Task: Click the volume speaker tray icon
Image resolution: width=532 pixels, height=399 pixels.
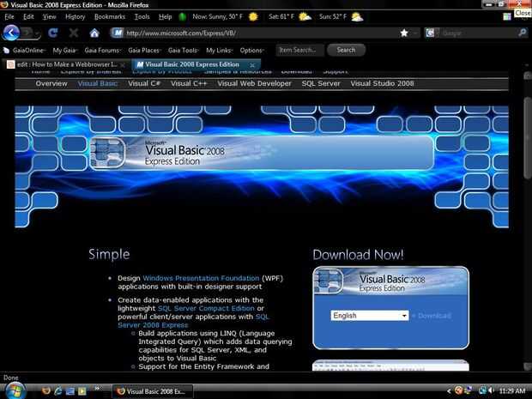Action: (491, 391)
